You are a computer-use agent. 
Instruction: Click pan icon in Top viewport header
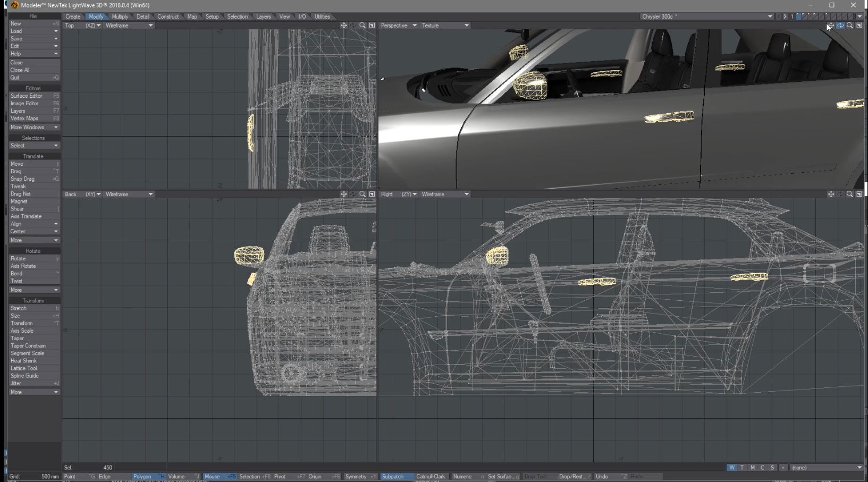[343, 26]
